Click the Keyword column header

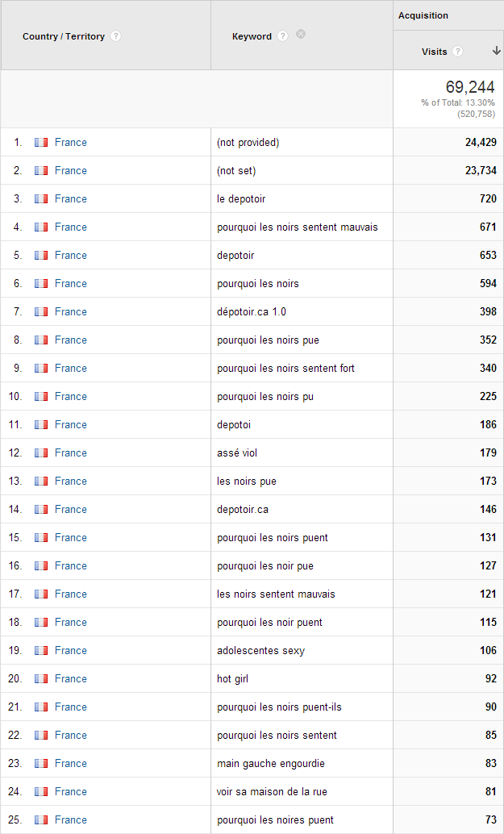(252, 36)
